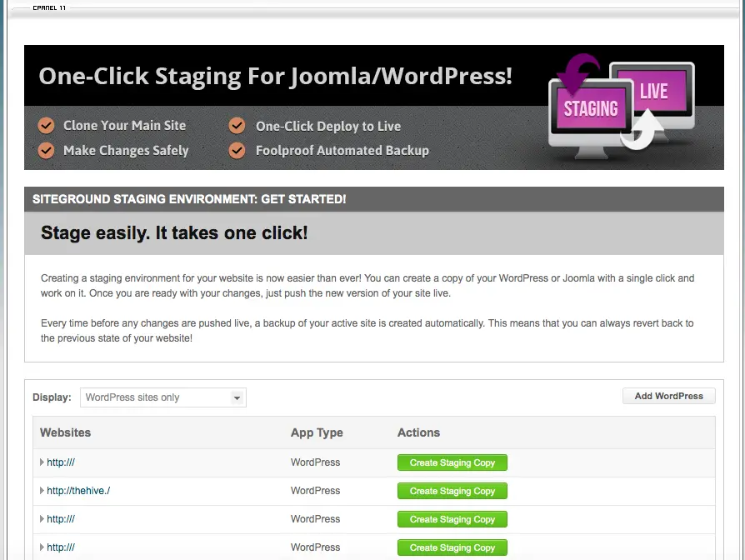
Task: Expand the third website row's disclosure triangle
Action: coord(42,519)
